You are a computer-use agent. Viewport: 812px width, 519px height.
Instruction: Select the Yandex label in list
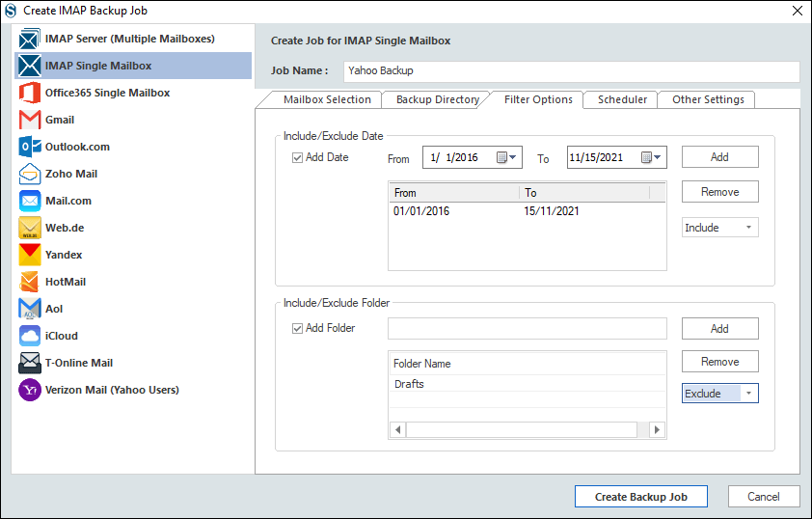tap(64, 255)
